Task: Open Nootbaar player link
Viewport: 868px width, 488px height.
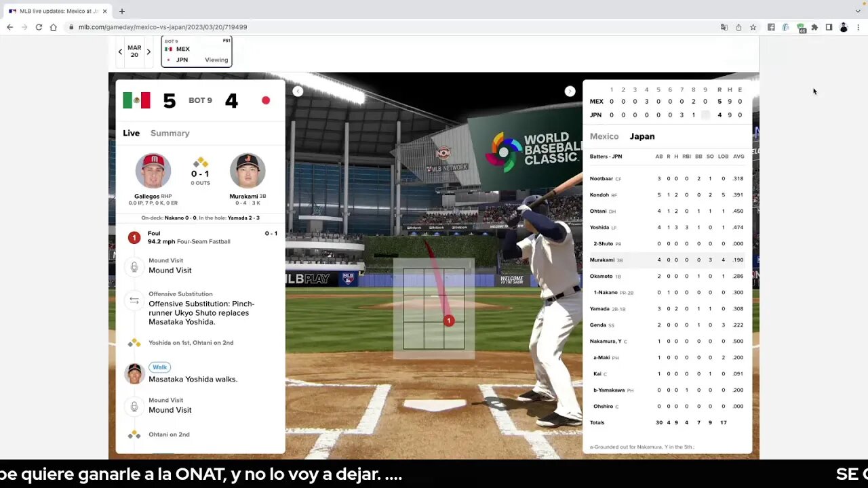Action: [x=601, y=178]
